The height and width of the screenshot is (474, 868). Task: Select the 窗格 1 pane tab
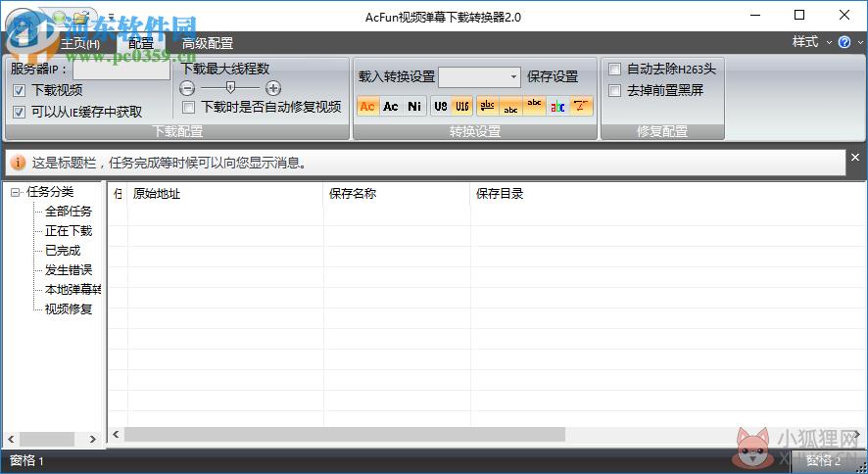tap(26, 460)
